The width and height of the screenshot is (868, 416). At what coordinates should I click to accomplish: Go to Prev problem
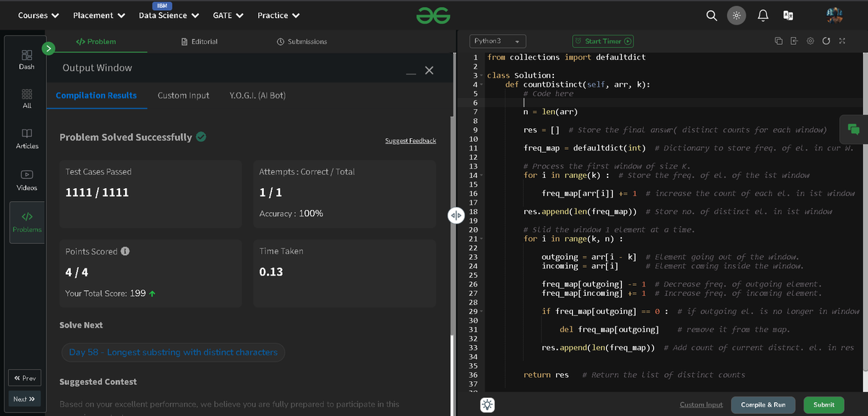25,378
